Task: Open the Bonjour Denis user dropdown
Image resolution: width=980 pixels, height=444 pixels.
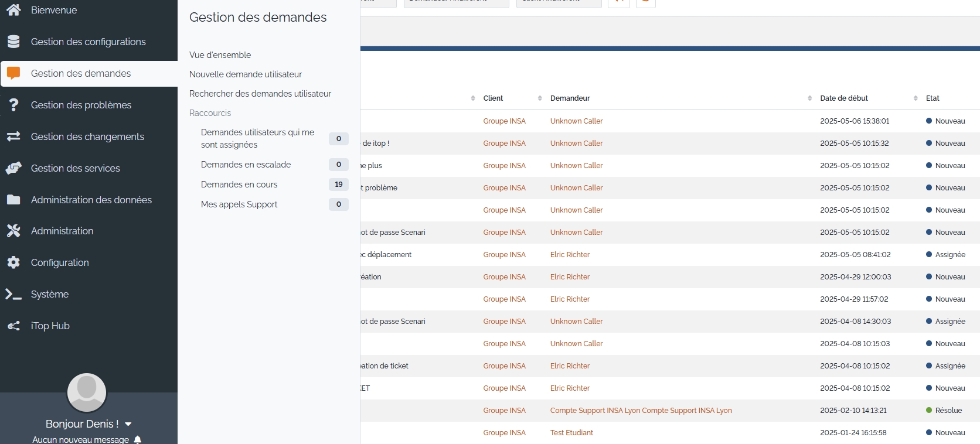Action: pos(128,424)
